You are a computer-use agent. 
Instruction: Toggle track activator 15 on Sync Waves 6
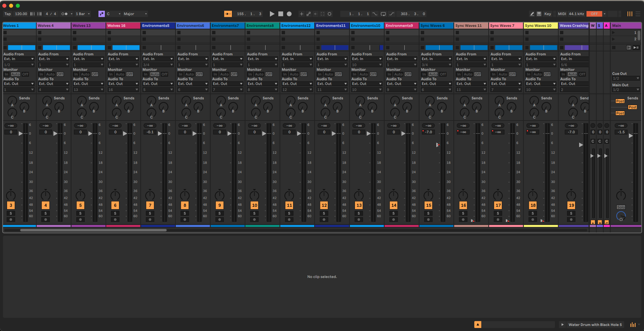click(429, 205)
